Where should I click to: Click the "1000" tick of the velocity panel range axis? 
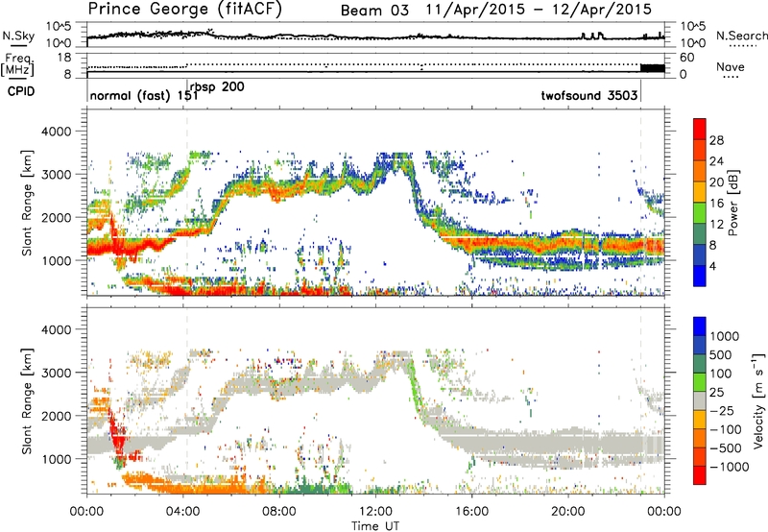pos(57,459)
